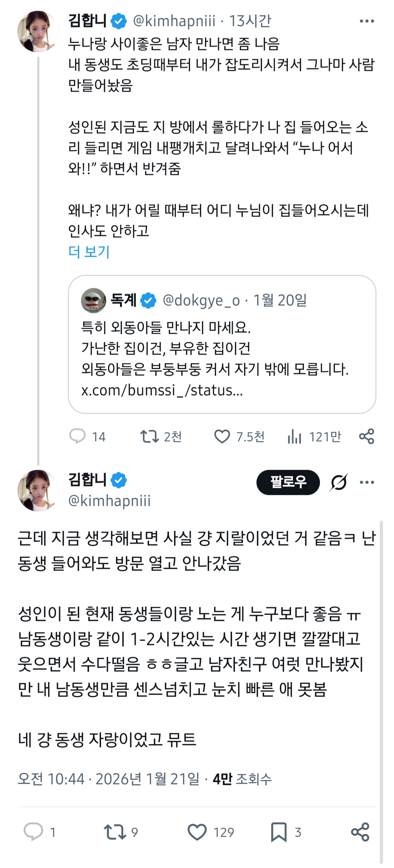Like the top post with 7.5천 likes
Viewport: 394px width, 868px height.
222,436
